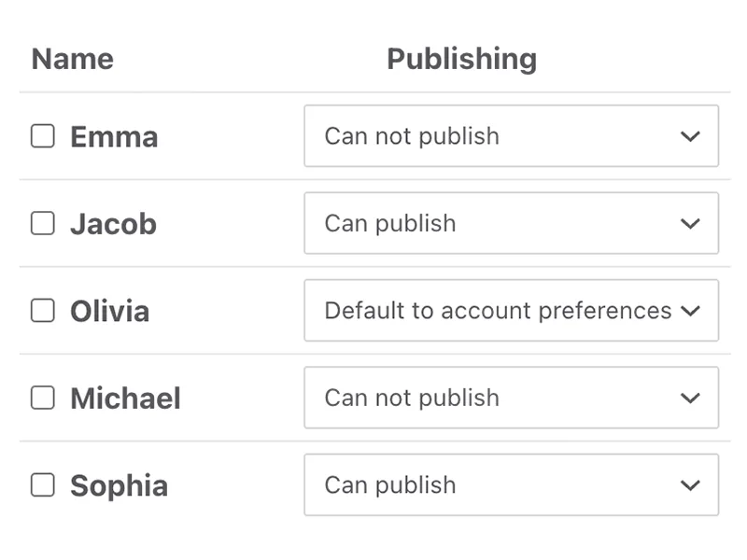Enable the checkbox for Michael
The height and width of the screenshot is (560, 747).
click(x=43, y=398)
